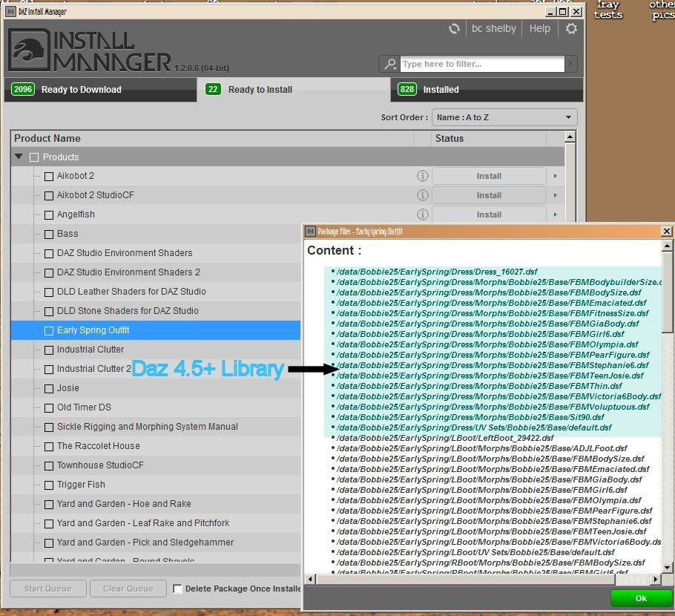The height and width of the screenshot is (616, 675).
Task: Install Aikobot 2 StudioCF
Action: coord(489,195)
